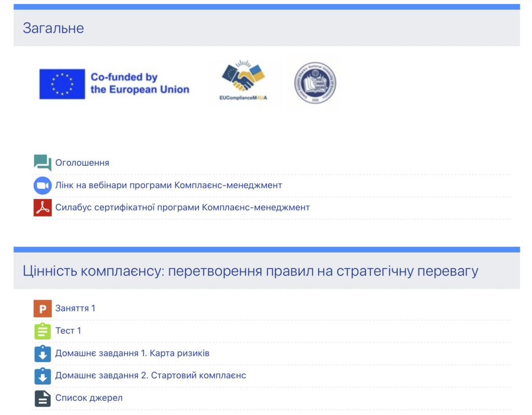Click the Оголошення forum chat icon
The height and width of the screenshot is (415, 532).
43,163
